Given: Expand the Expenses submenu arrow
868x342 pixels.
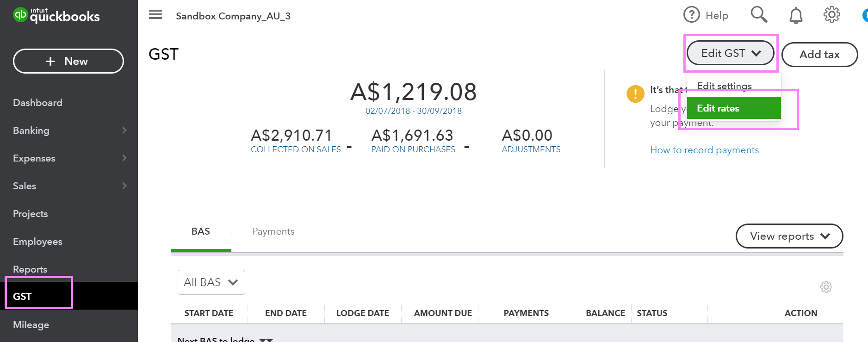Looking at the screenshot, I should click(124, 158).
